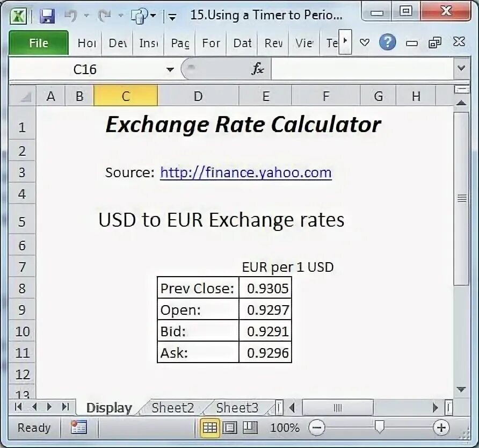Screen dimensions: 479x448
Task: Switch to Normal view
Action: point(210,428)
